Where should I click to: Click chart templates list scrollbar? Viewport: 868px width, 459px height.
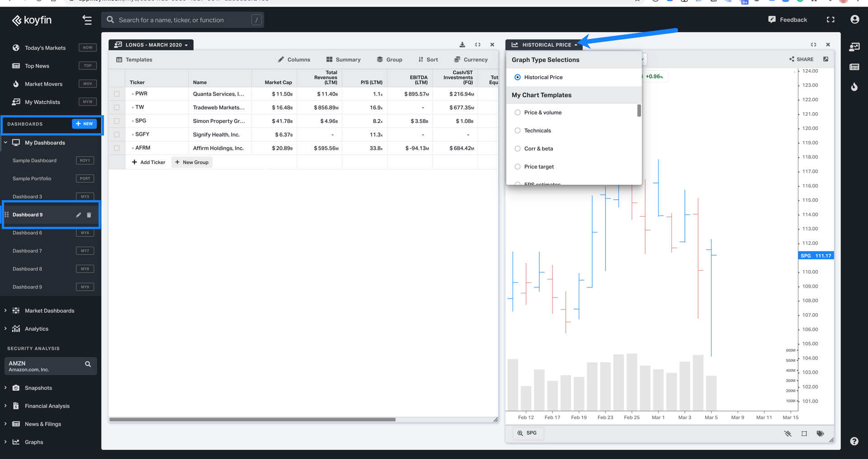[x=639, y=111]
